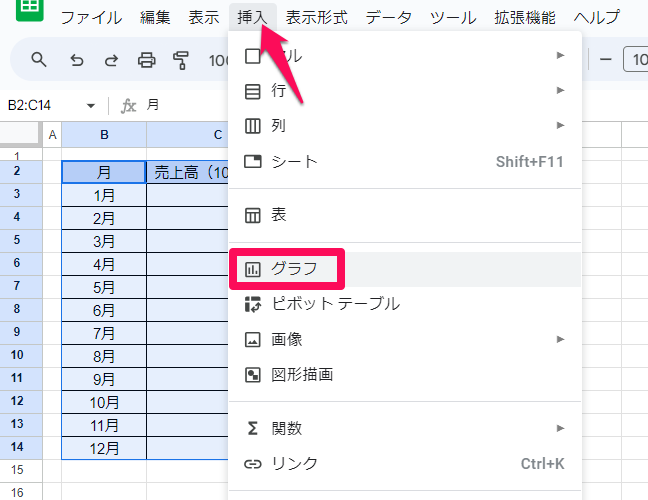Click the column icon beside 列
Screen dimensions: 648x500
pyautogui.click(x=253, y=126)
